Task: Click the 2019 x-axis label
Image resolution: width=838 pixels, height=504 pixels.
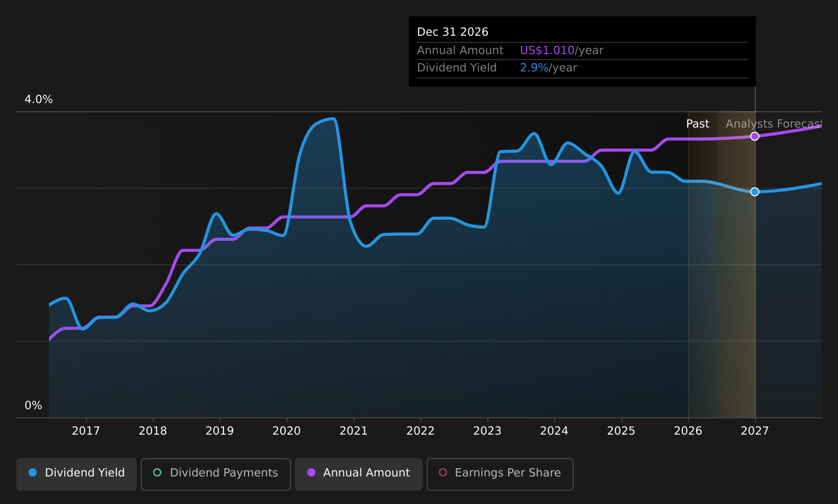Action: tap(219, 431)
